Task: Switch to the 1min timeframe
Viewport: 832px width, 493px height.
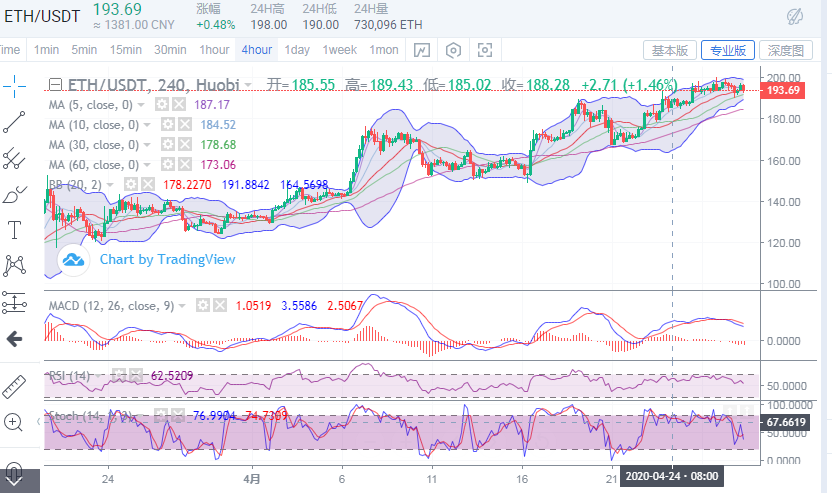Action: tap(47, 50)
